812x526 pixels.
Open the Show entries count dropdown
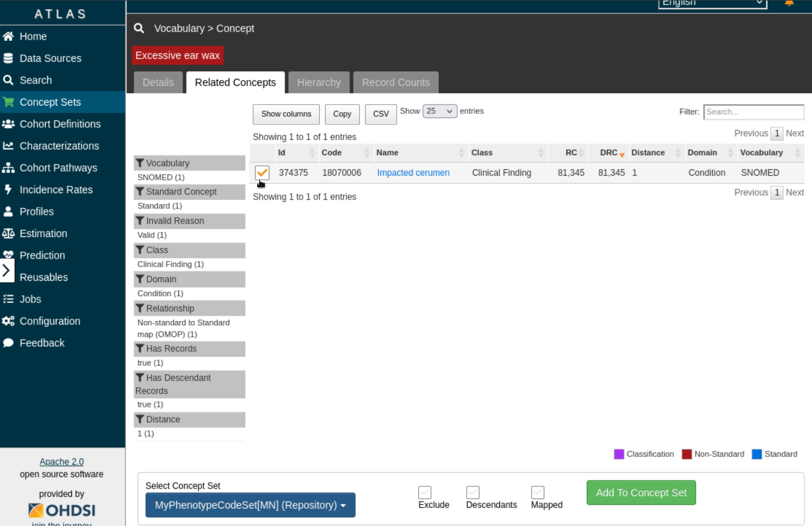coord(439,111)
